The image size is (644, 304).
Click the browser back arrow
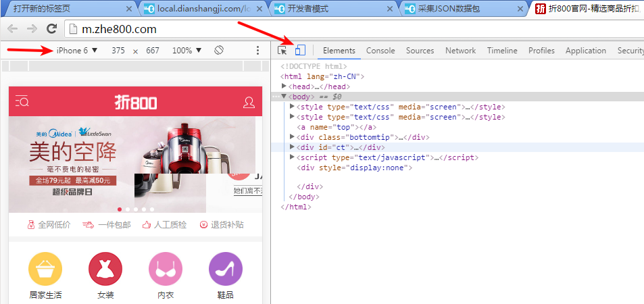(13, 29)
